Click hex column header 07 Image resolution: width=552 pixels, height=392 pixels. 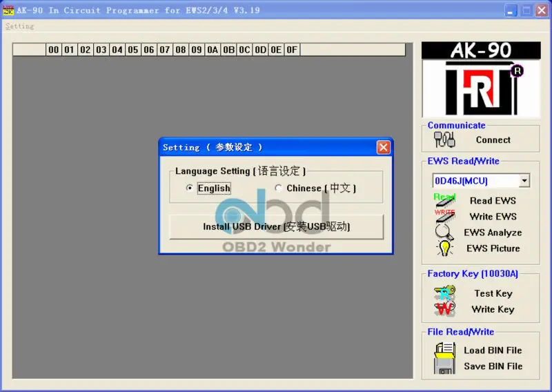click(165, 50)
